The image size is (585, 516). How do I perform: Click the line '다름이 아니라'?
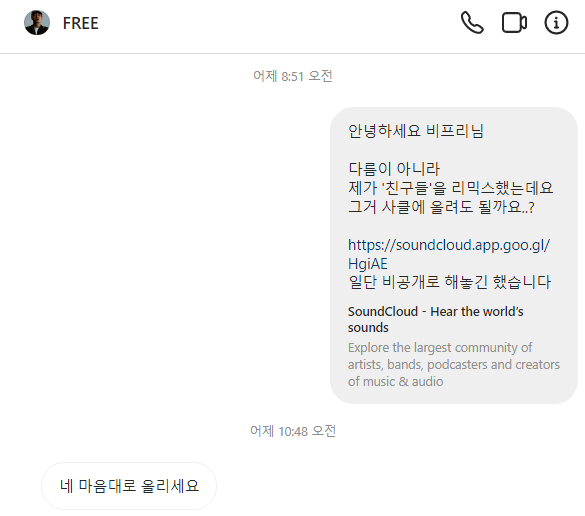coord(394,169)
